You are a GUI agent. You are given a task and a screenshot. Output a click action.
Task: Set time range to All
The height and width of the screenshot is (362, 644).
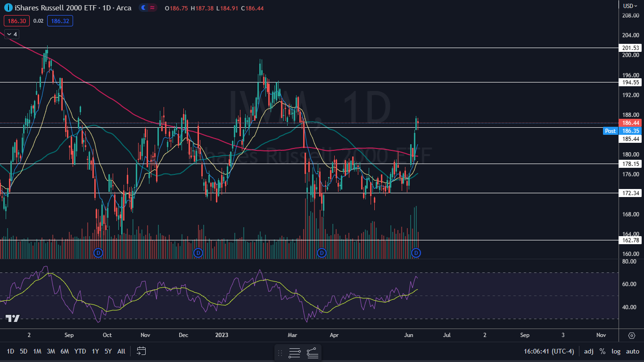[121, 351]
